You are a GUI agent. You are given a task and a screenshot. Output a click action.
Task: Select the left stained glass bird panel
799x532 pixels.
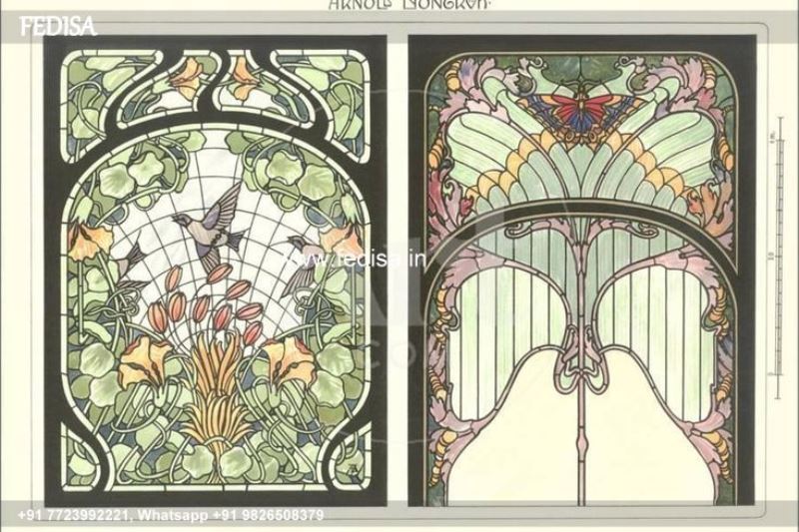pyautogui.click(x=215, y=270)
